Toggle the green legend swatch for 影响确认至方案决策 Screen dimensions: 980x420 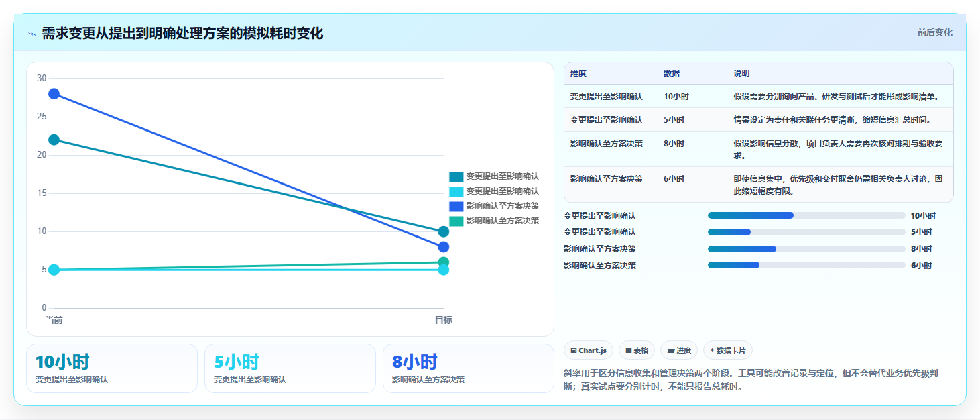point(456,221)
